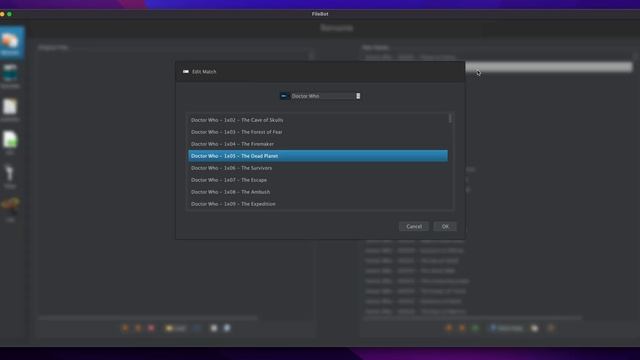This screenshot has height=360, width=640.
Task: Select 1x06 - The Survivors
Action: (318, 168)
